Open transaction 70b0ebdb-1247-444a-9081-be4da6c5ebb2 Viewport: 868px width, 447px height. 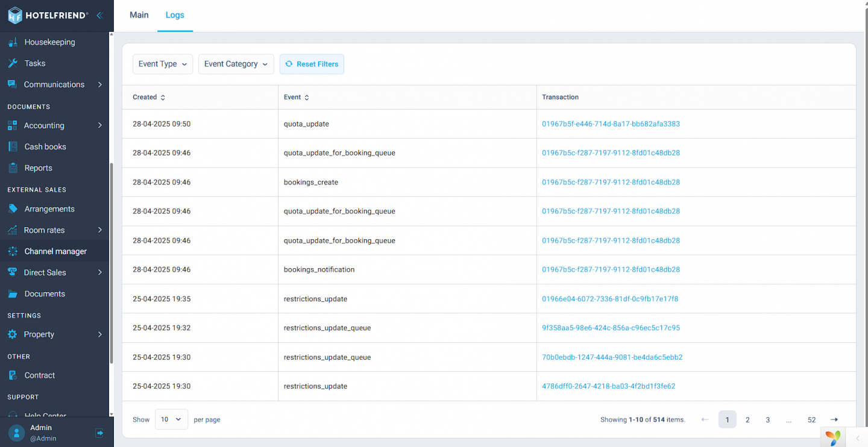(612, 357)
